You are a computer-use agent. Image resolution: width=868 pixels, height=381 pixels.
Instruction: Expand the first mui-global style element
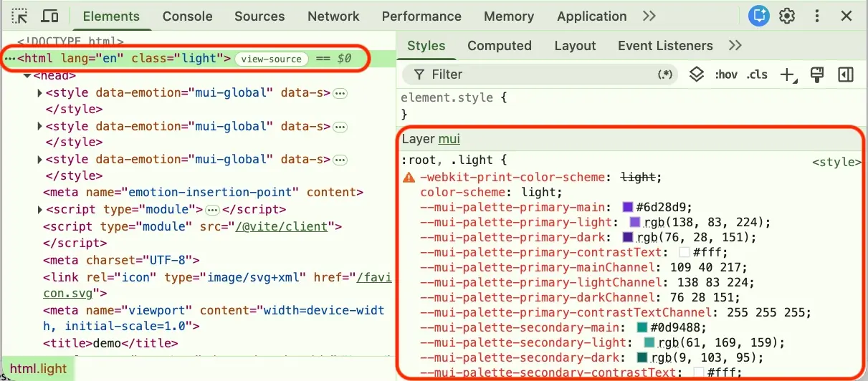coord(40,92)
